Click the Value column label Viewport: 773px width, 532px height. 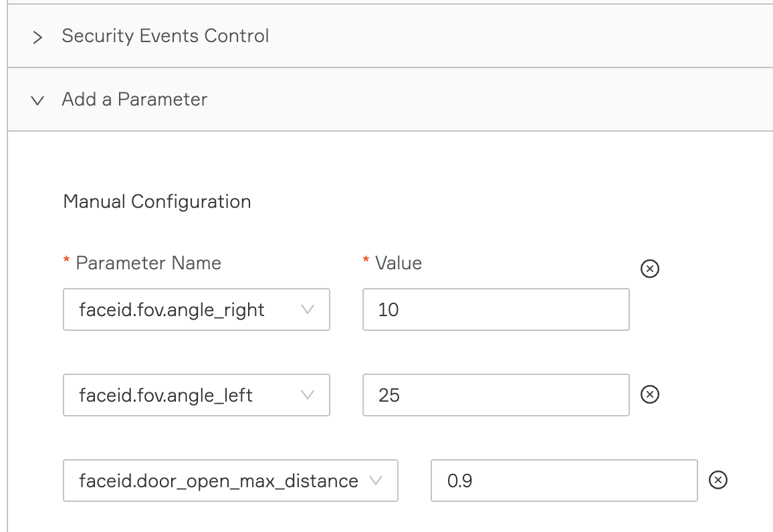click(399, 263)
